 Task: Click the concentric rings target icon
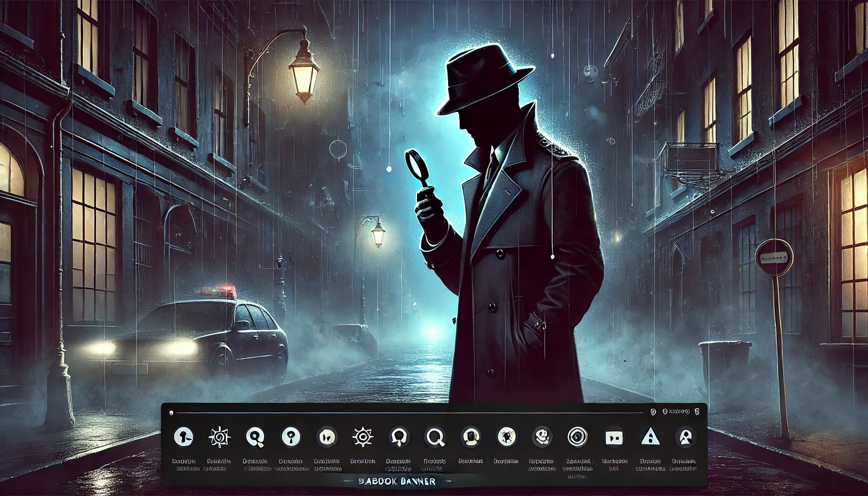(577, 437)
